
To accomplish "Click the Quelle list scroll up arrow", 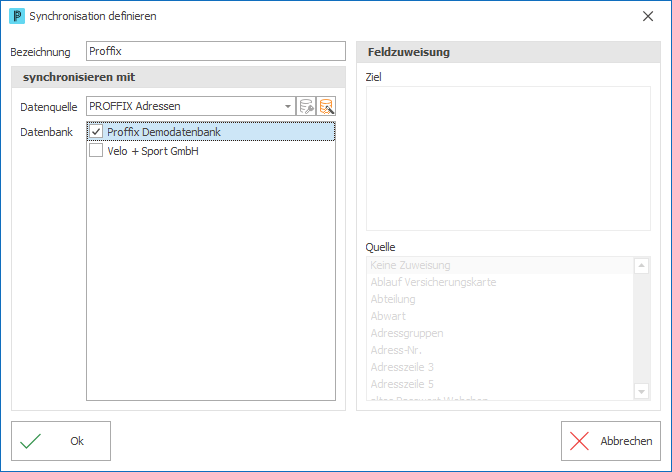I will tap(641, 266).
